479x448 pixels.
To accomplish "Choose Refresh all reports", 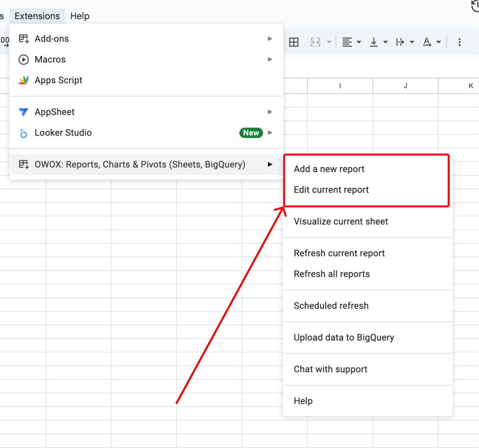I will pos(368,274).
